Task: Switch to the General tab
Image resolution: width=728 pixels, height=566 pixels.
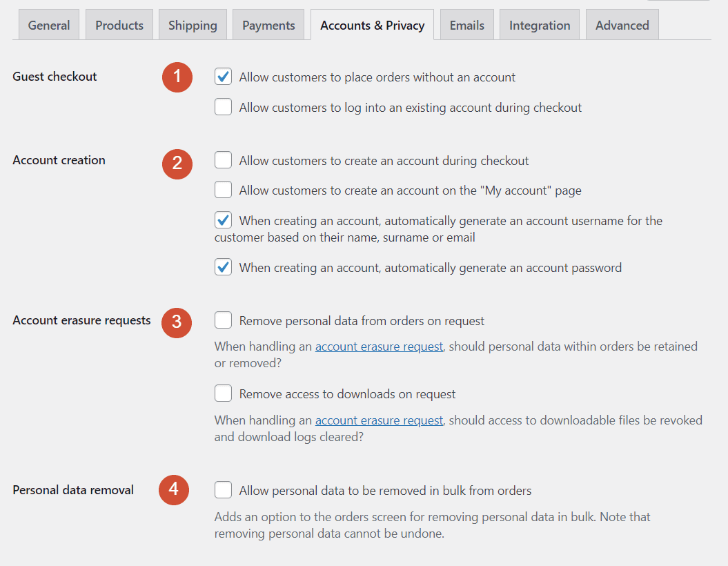Action: coord(48,24)
